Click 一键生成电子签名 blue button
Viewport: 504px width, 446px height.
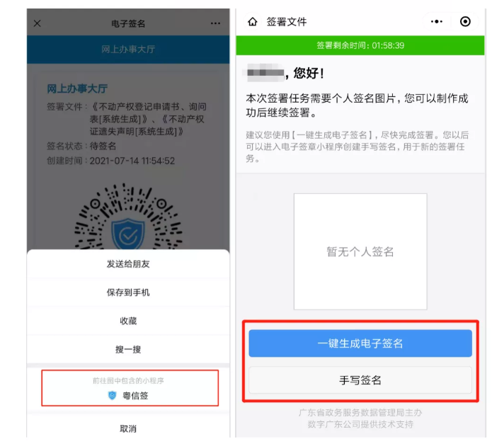(360, 343)
